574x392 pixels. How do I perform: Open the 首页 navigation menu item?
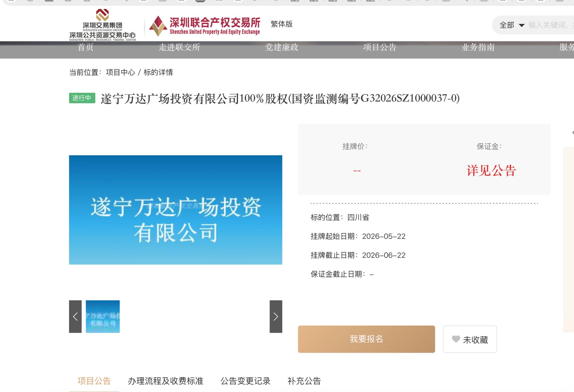click(86, 47)
